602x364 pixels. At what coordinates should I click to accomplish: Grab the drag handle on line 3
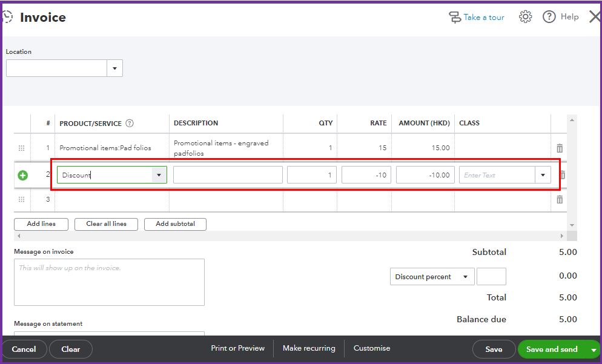pyautogui.click(x=22, y=199)
